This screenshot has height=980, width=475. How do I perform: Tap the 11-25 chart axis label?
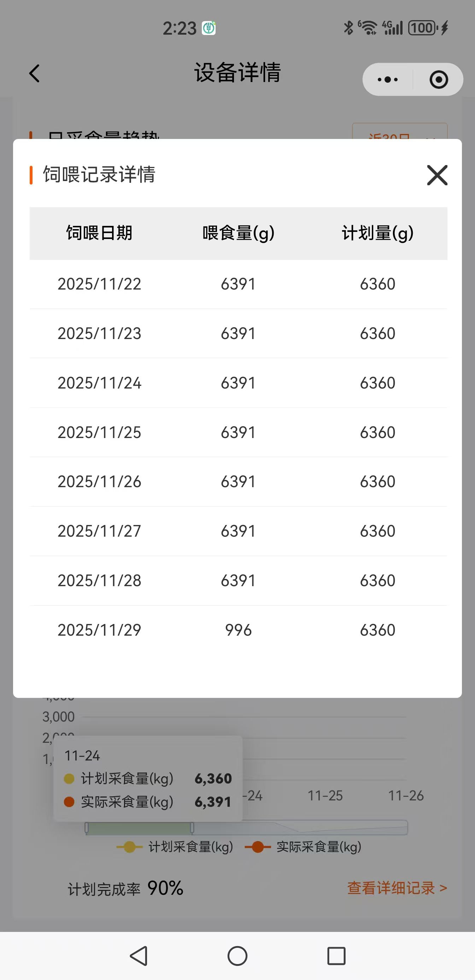[325, 796]
